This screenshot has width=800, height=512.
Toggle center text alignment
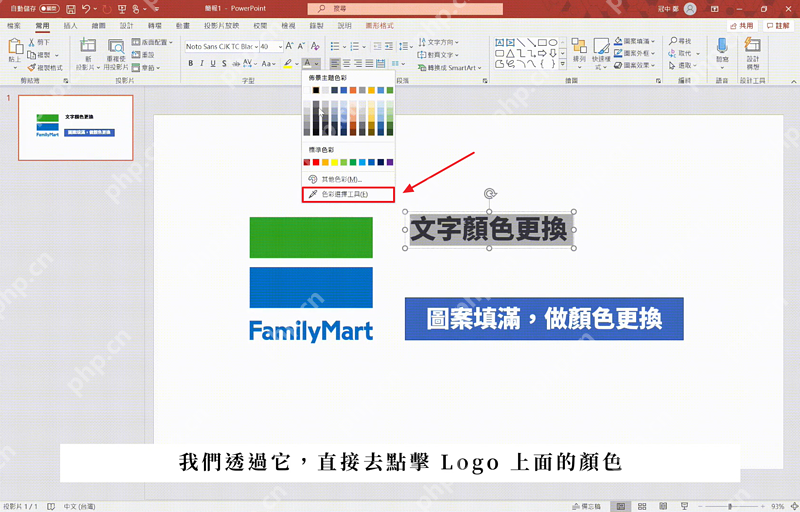pos(346,64)
